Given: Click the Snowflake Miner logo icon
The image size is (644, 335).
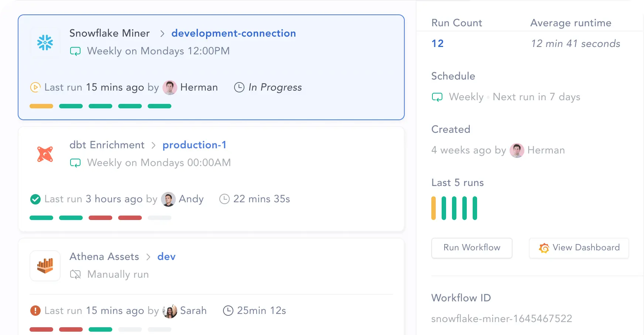Looking at the screenshot, I should pyautogui.click(x=45, y=43).
